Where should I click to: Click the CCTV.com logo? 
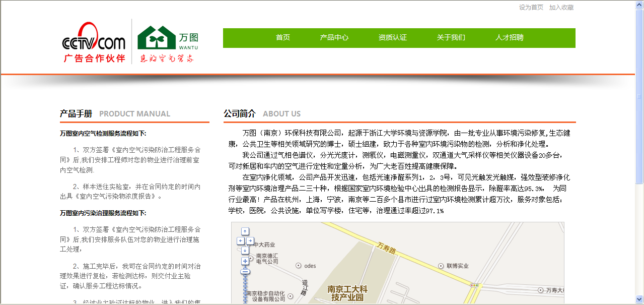[94, 42]
